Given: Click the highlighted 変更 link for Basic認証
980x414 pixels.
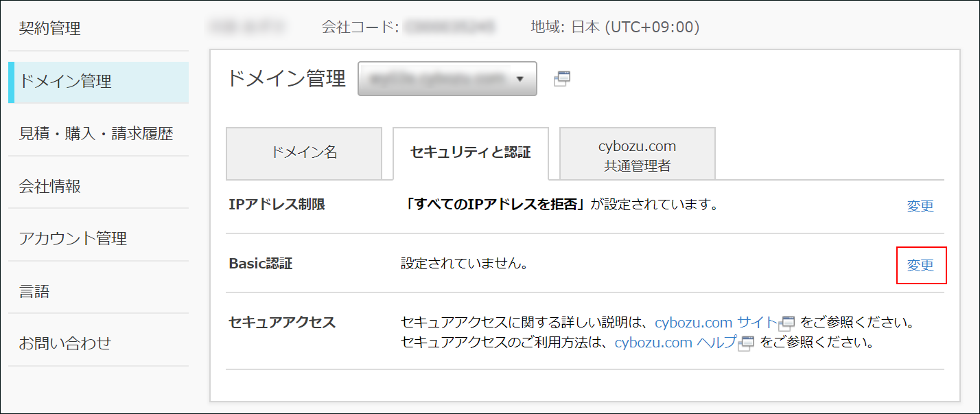Looking at the screenshot, I should click(x=922, y=266).
